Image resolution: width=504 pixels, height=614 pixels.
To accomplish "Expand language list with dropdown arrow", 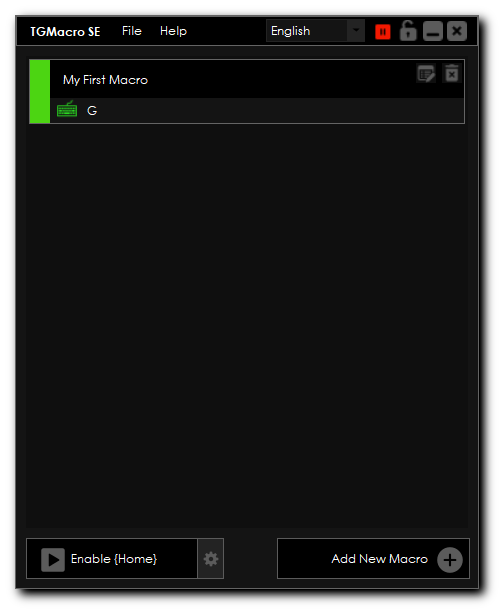I will click(x=356, y=31).
